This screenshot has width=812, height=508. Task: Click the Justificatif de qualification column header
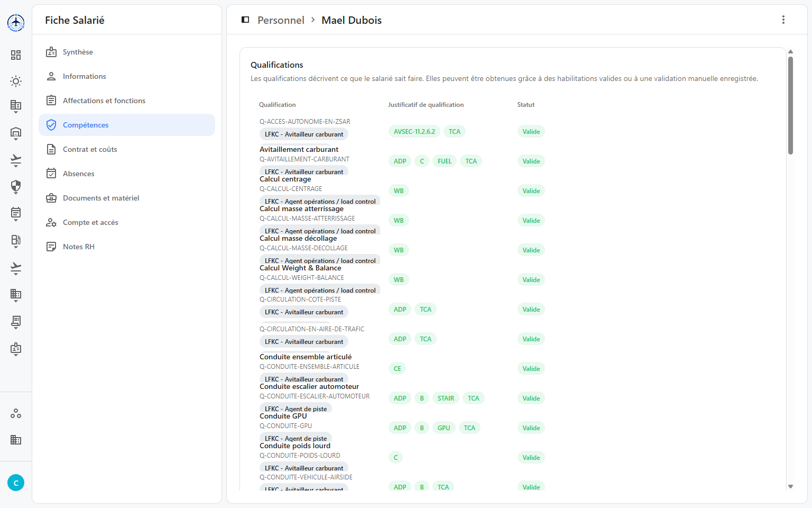pos(426,105)
